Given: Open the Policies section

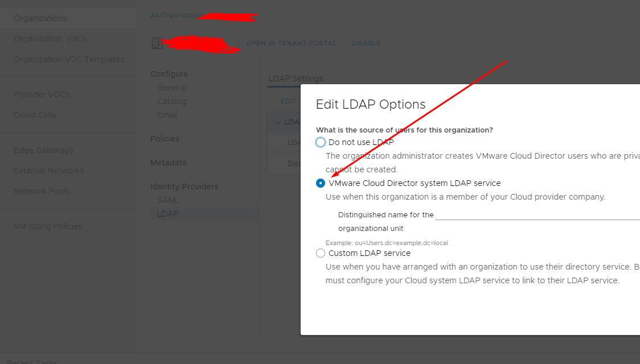Looking at the screenshot, I should tap(165, 139).
